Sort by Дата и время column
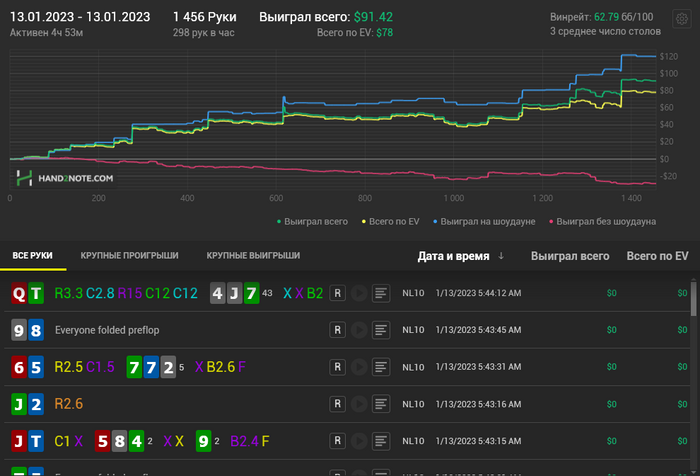Screen dimensions: 700x476 (453, 256)
